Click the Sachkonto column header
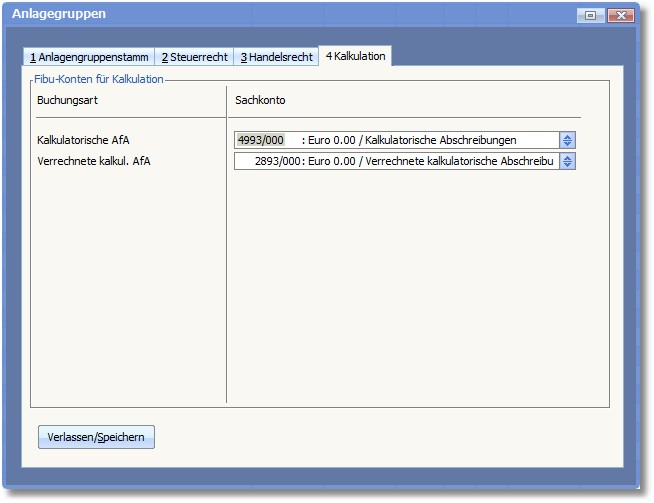Viewport: 654px width, 503px height. coord(260,101)
